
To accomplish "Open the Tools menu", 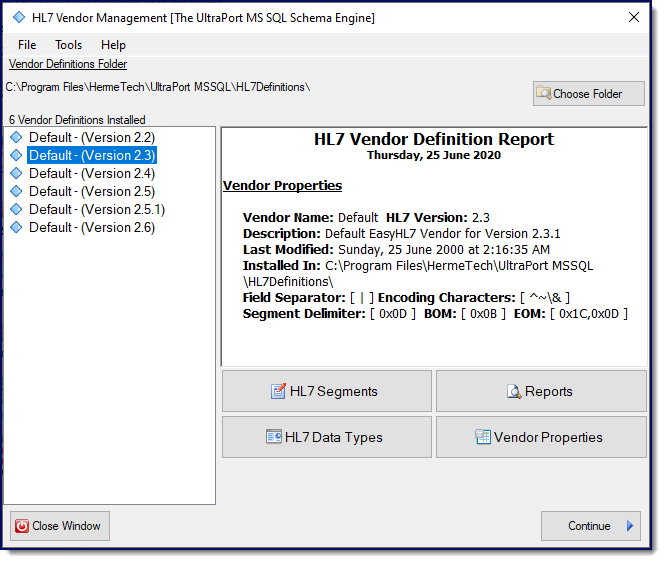I will pyautogui.click(x=69, y=45).
